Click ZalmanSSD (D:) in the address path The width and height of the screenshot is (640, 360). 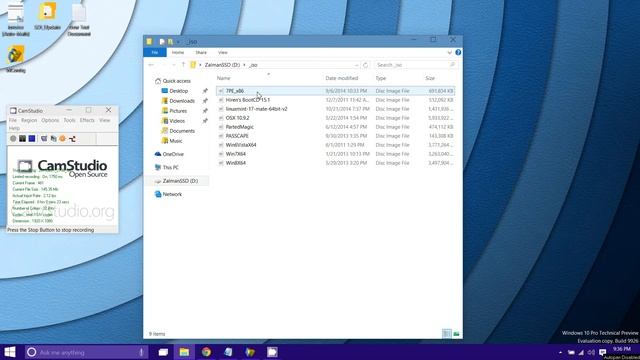(x=222, y=65)
